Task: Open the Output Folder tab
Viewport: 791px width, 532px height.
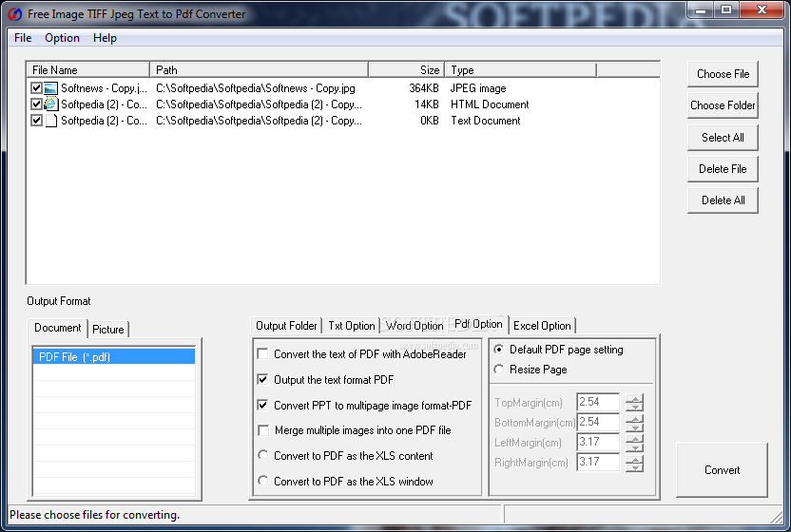Action: pyautogui.click(x=286, y=326)
